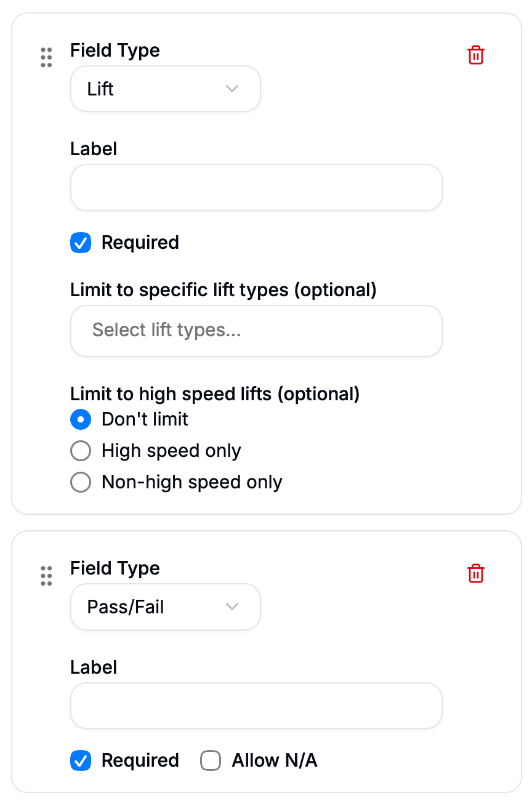The width and height of the screenshot is (532, 803).
Task: Delete the Lift field using trash icon
Action: [476, 55]
